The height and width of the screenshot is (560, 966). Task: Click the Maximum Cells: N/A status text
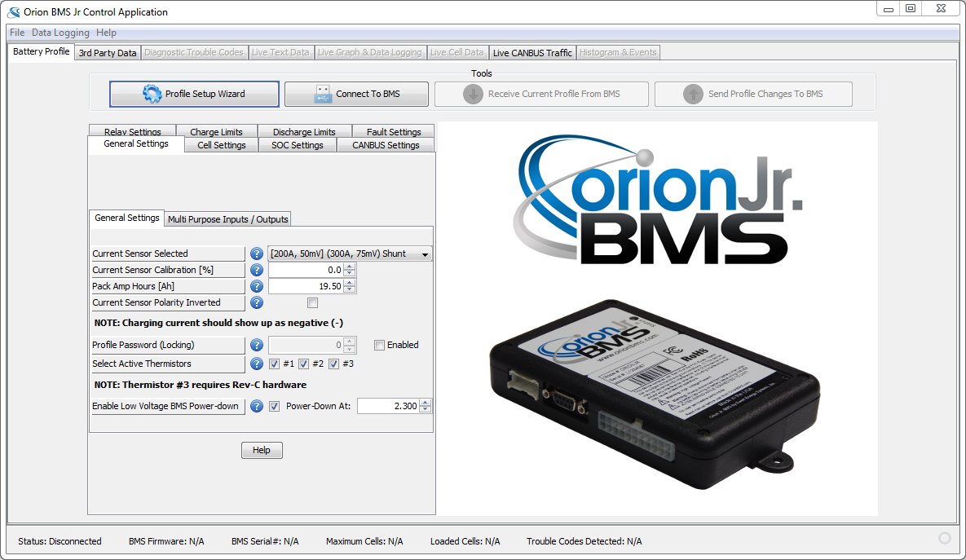364,541
